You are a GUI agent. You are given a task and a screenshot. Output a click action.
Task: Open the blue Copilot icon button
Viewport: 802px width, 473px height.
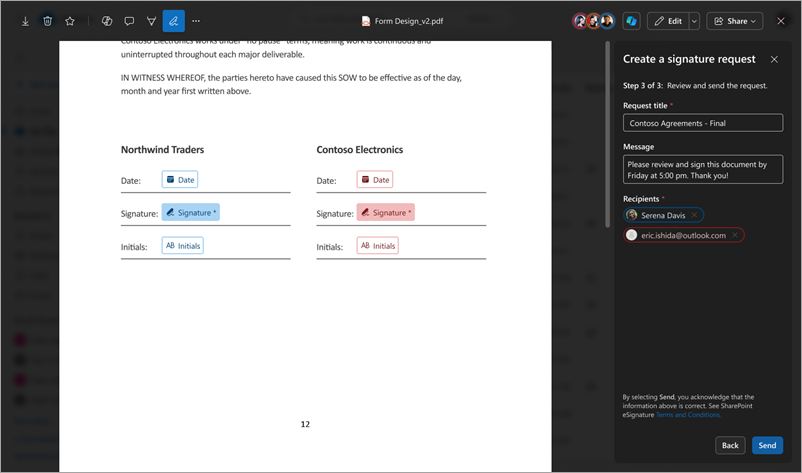632,21
